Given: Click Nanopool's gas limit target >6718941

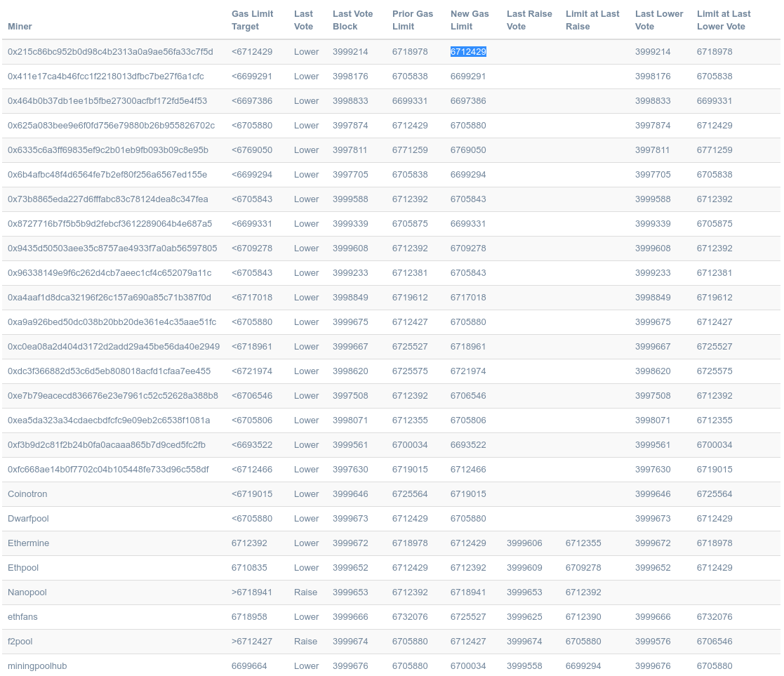Looking at the screenshot, I should point(251,592).
